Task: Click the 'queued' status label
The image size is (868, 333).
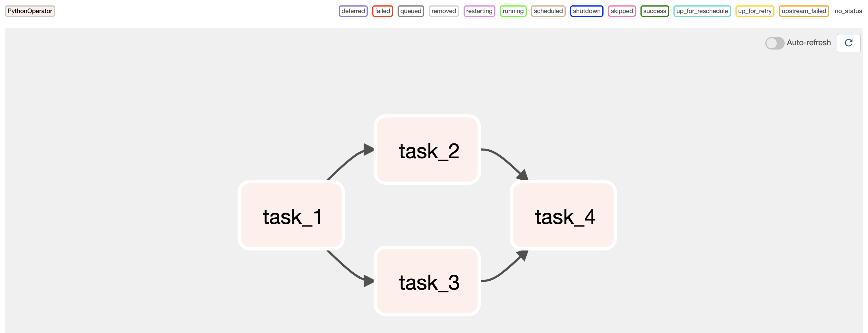Action: [x=411, y=11]
